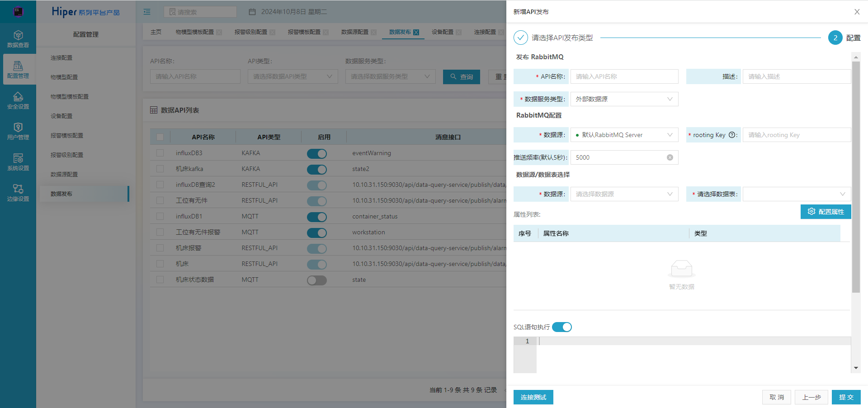Open the 系统设置 sidebar icon
Viewport: 868px width, 408px height.
pyautogui.click(x=18, y=162)
